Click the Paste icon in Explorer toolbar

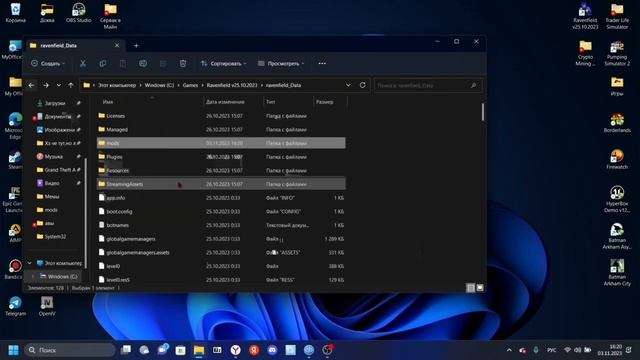point(123,63)
